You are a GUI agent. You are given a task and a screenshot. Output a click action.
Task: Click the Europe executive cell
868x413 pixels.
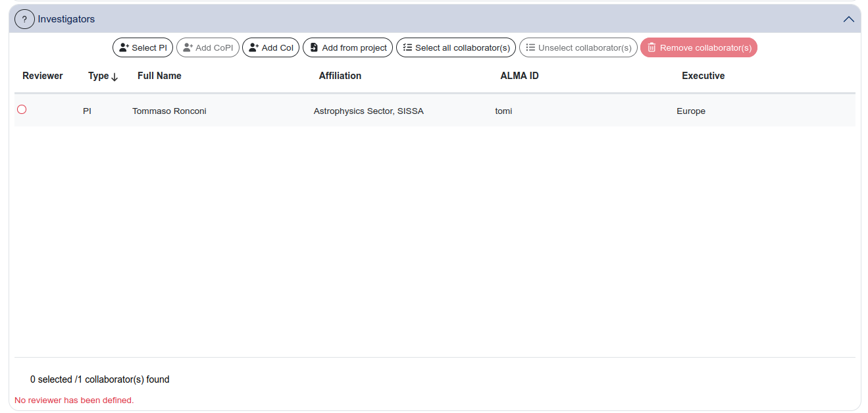[x=690, y=111]
